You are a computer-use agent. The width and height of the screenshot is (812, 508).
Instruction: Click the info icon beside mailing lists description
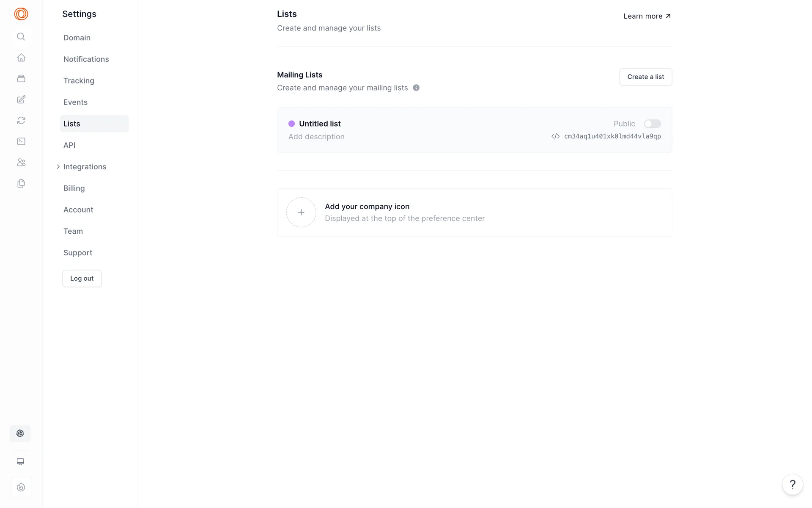point(416,88)
